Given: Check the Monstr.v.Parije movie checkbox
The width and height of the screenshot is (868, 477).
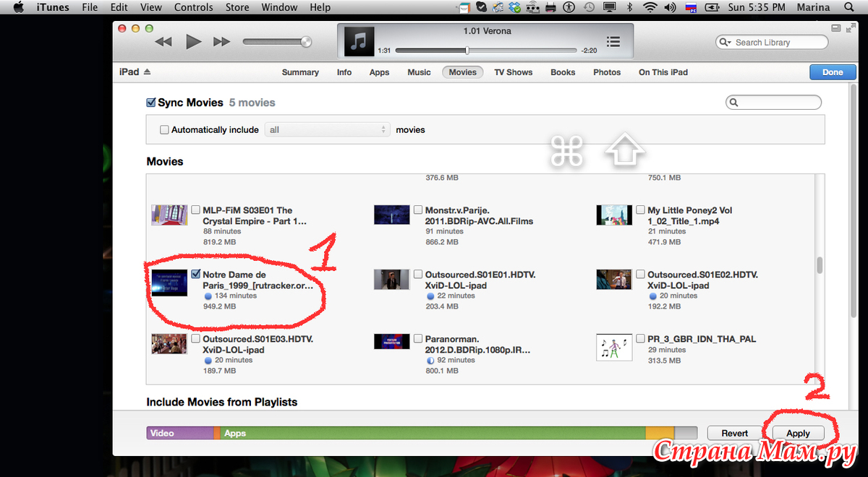Looking at the screenshot, I should (418, 210).
